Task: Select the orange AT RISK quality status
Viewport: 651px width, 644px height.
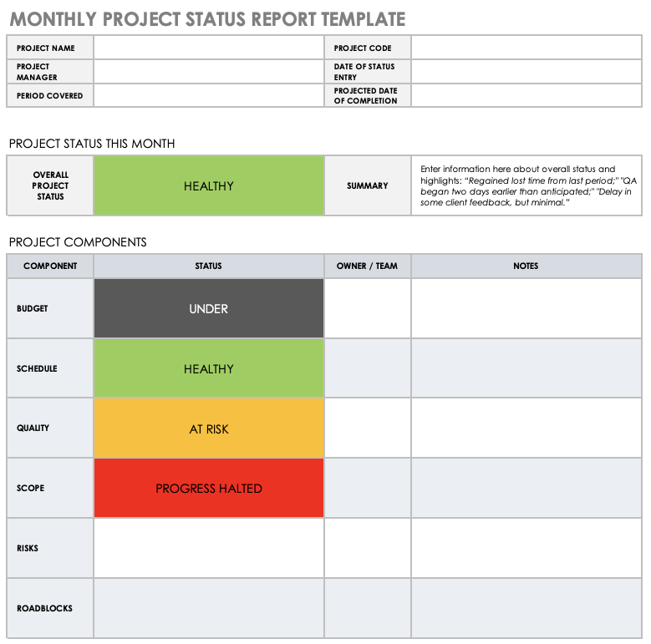Action: pyautogui.click(x=208, y=428)
